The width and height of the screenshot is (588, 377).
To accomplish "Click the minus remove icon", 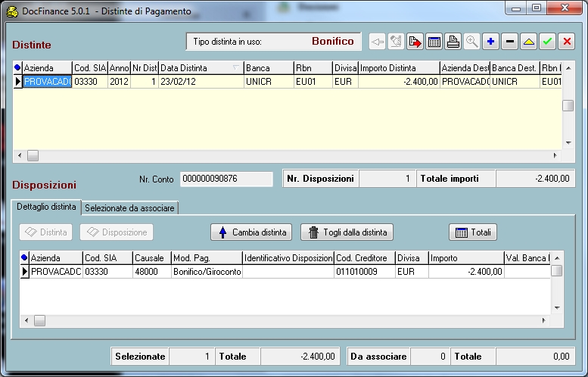I will (x=509, y=42).
